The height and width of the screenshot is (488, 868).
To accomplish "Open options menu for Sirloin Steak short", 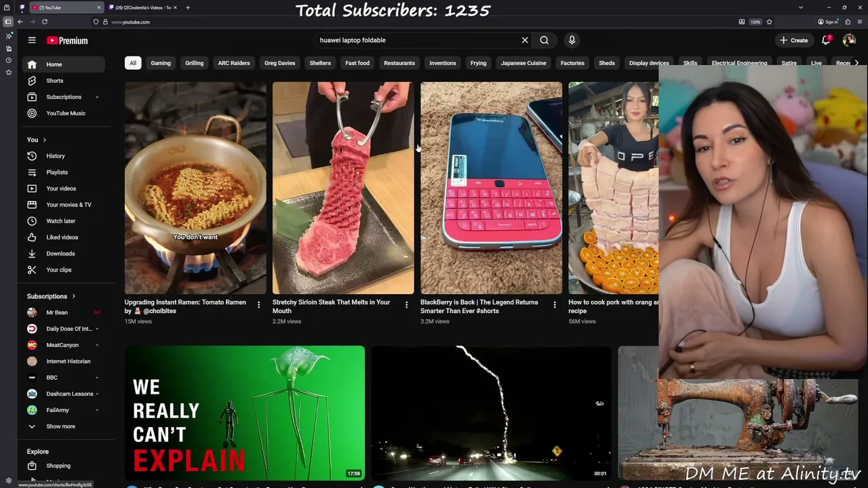I will pos(406,305).
